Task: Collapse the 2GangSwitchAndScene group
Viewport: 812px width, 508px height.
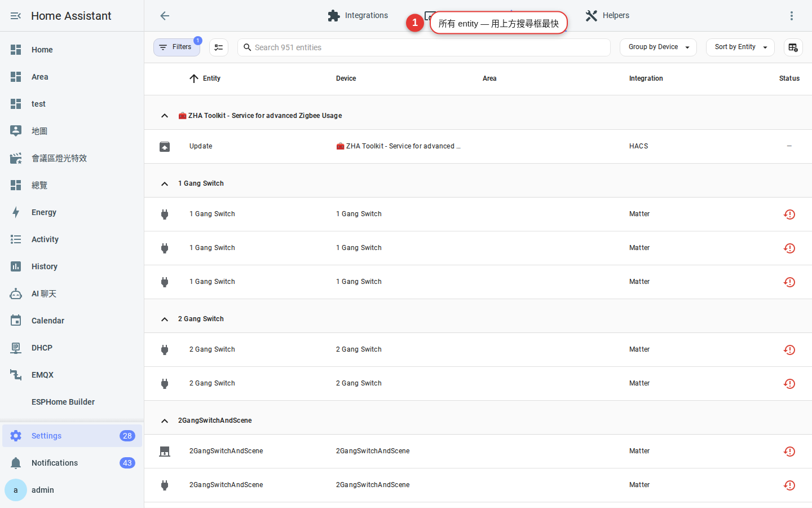Action: pos(165,421)
